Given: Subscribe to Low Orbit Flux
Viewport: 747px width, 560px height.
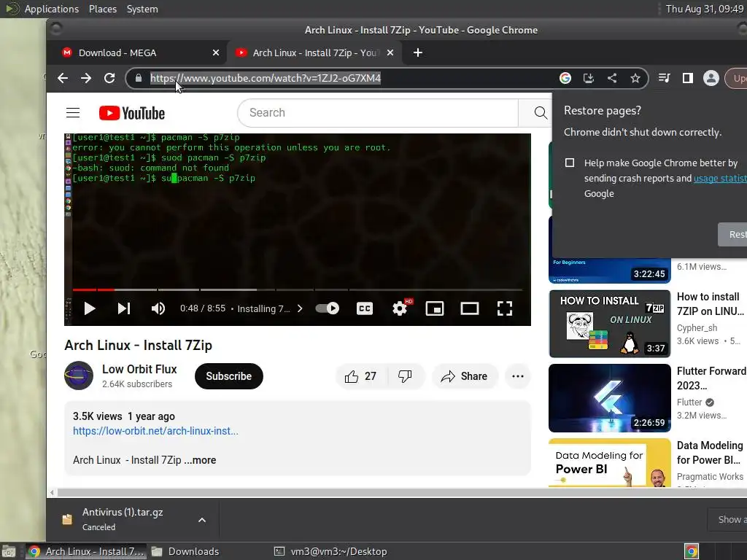Looking at the screenshot, I should tap(228, 376).
